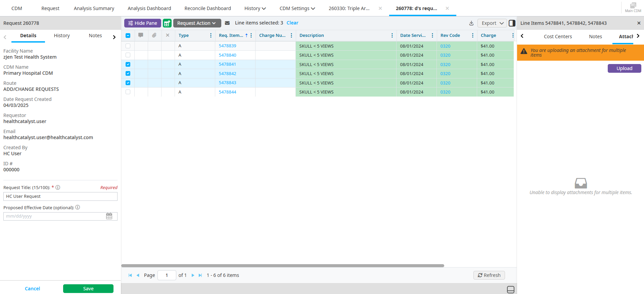This screenshot has height=294, width=644.
Task: Open the Cost Centers tab
Action: (558, 37)
